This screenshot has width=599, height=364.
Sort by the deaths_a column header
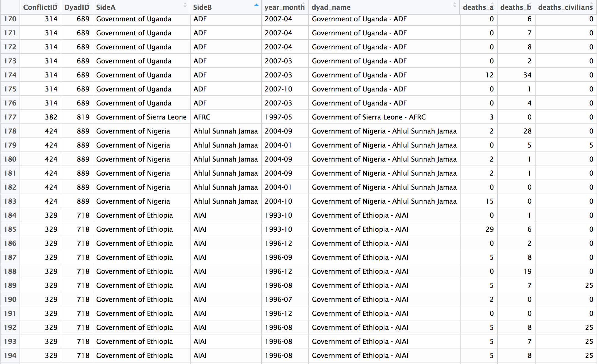pos(478,7)
